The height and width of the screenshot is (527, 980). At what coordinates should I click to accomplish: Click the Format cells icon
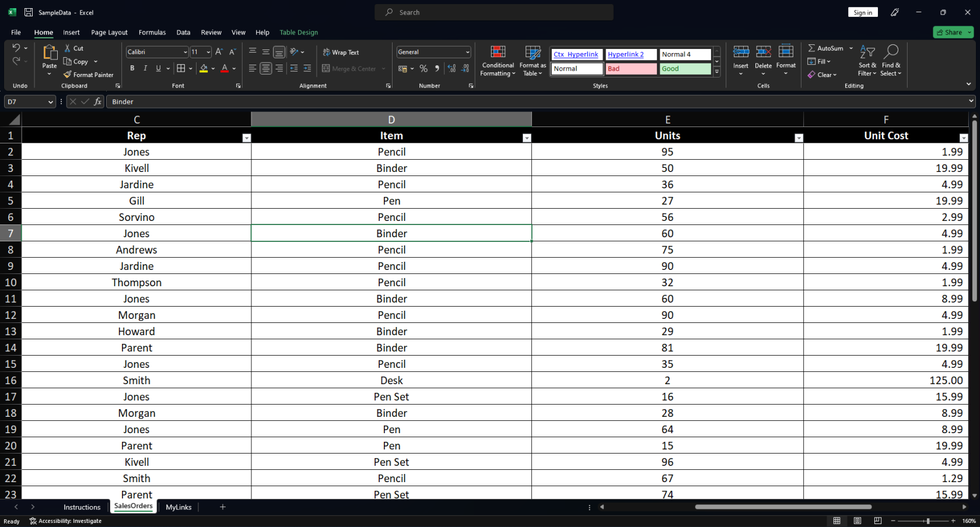tap(786, 52)
